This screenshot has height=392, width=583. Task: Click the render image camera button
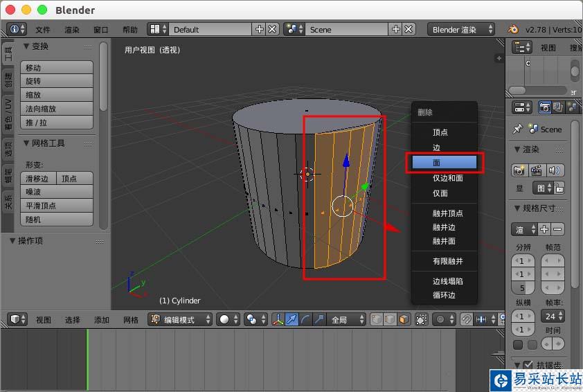(x=519, y=170)
